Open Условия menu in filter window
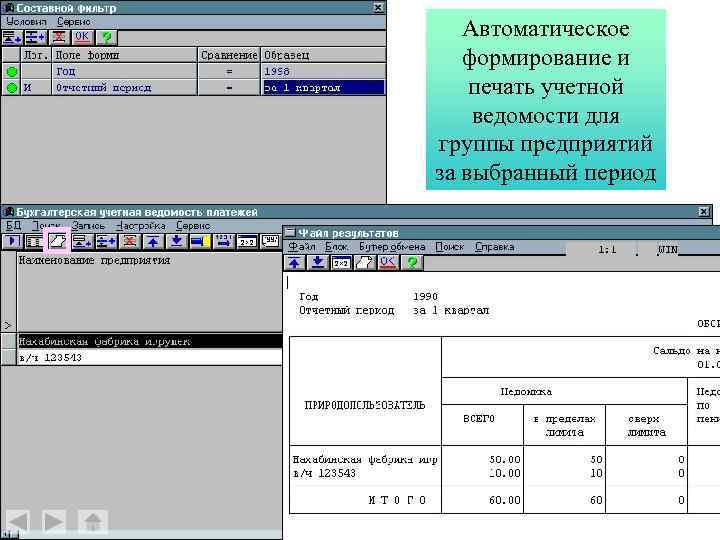 [26, 22]
